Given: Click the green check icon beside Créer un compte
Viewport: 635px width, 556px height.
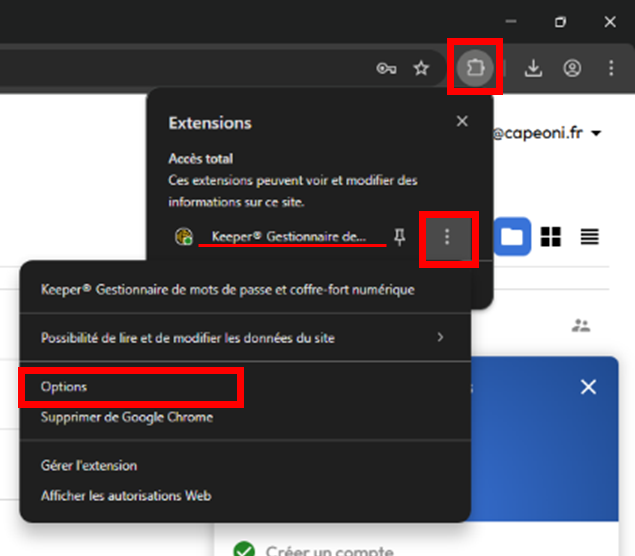Looking at the screenshot, I should click(x=244, y=550).
